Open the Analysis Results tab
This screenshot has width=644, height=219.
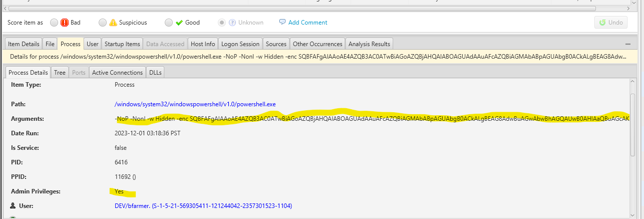pyautogui.click(x=369, y=44)
